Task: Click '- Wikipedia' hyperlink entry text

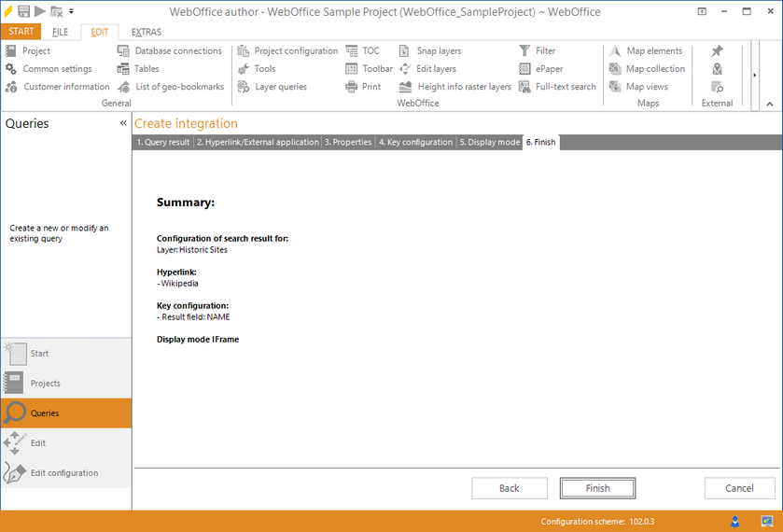Action: [177, 283]
